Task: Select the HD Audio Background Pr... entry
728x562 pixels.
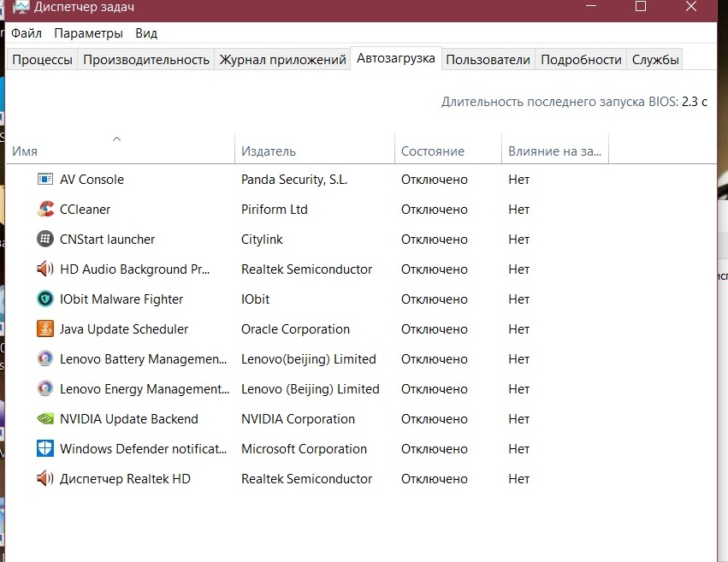Action: (x=134, y=269)
